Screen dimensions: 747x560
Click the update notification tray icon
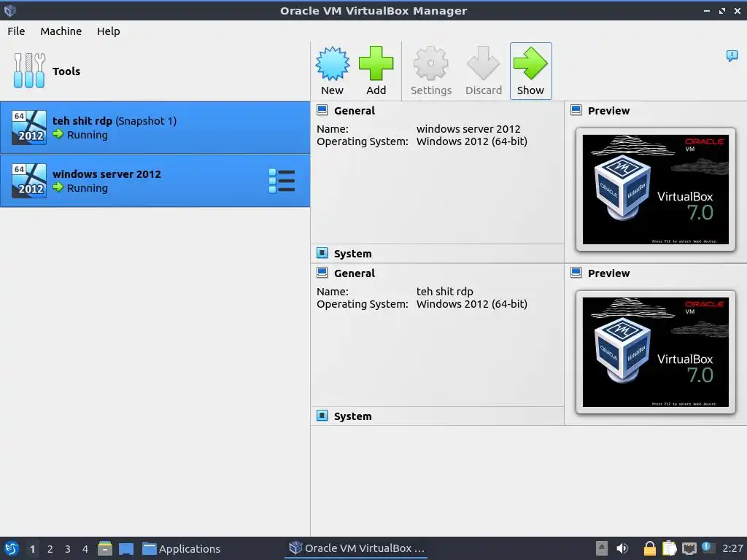[708, 548]
